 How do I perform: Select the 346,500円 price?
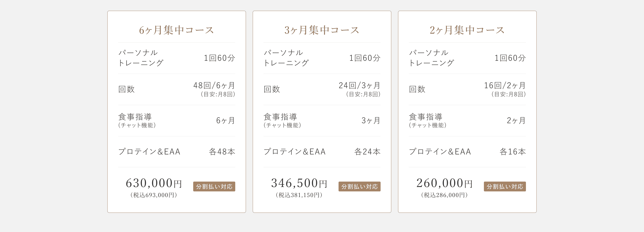click(299, 183)
